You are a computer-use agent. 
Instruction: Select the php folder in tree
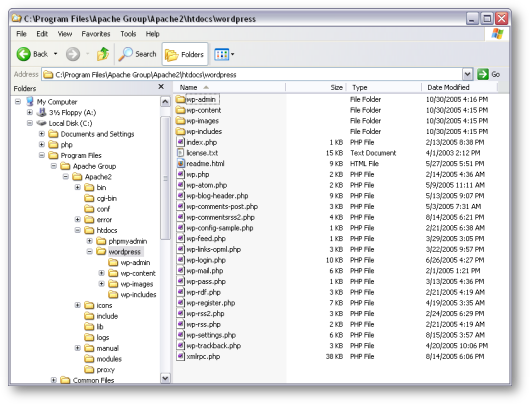61,145
